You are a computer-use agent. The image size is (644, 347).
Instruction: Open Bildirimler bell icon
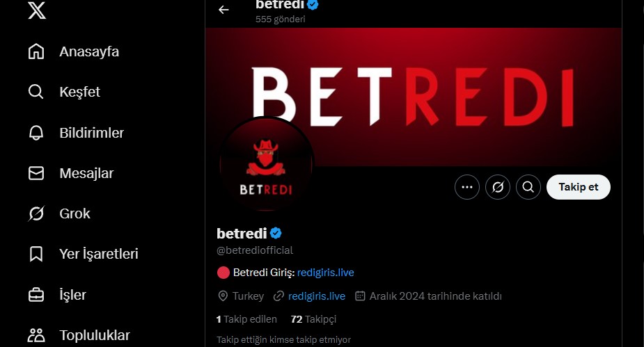(36, 133)
